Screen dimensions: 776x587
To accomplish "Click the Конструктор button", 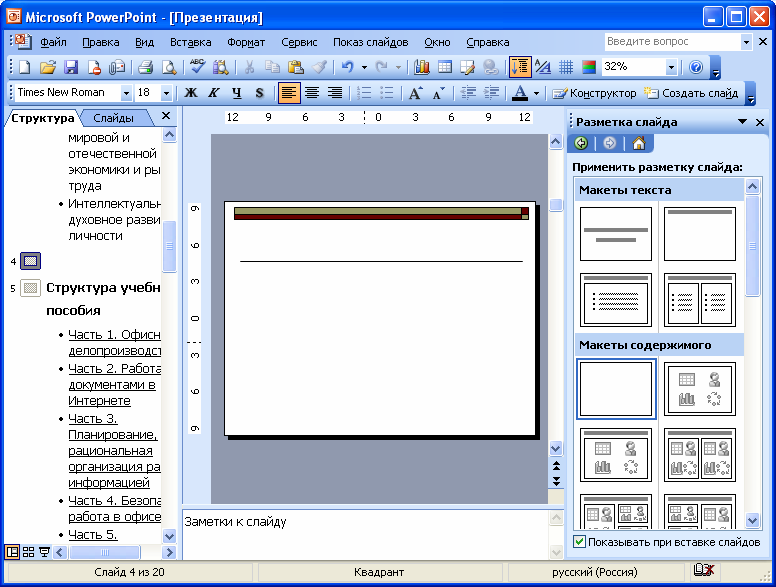I will tap(594, 93).
